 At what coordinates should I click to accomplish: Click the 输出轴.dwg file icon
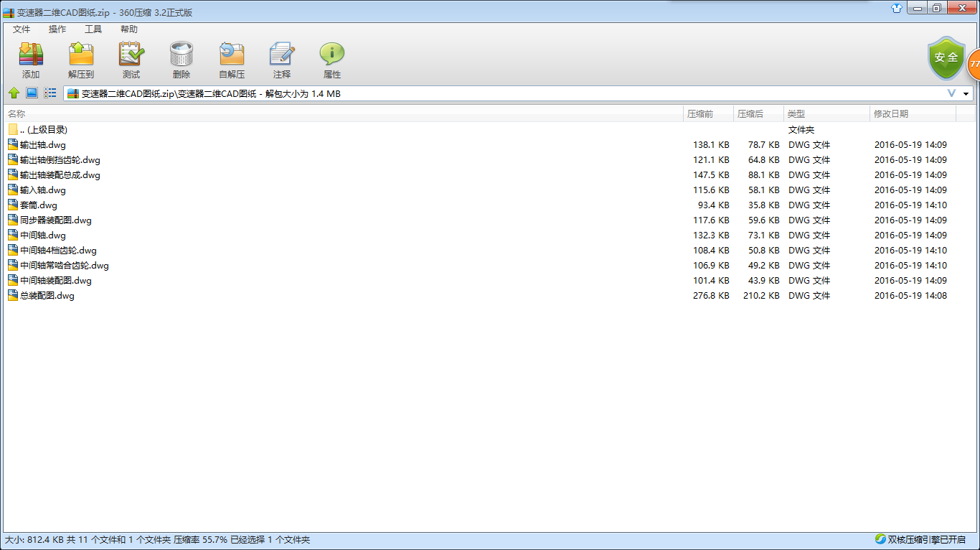[13, 145]
